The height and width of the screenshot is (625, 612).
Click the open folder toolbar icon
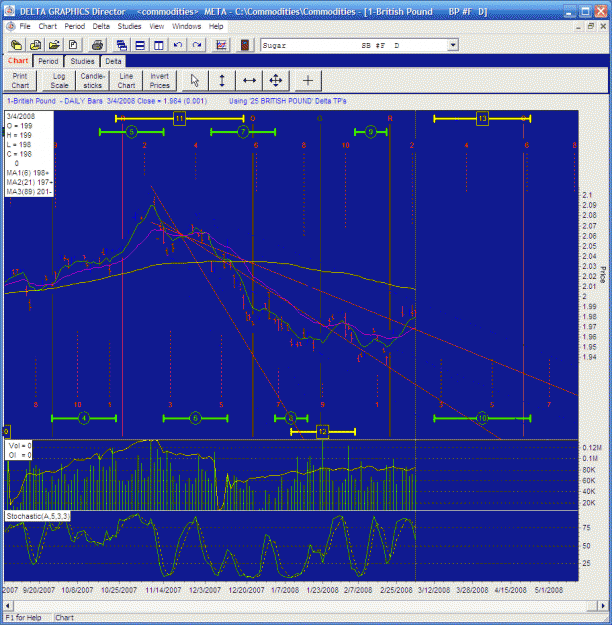(x=54, y=45)
